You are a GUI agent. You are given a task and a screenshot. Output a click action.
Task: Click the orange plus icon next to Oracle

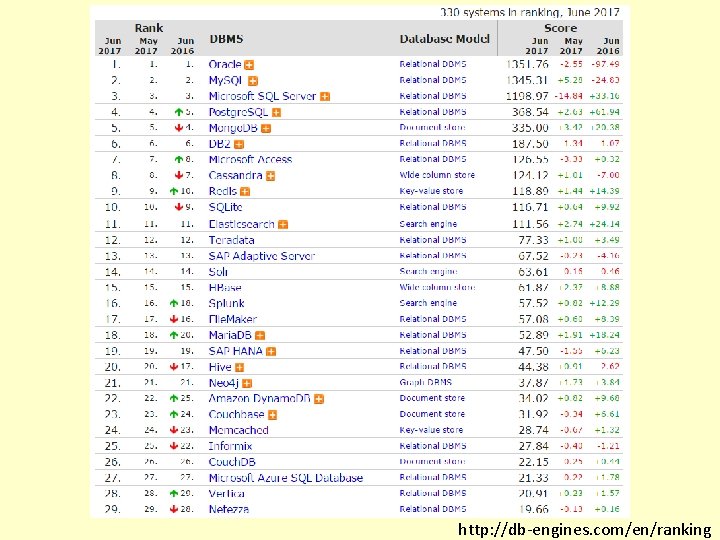click(x=249, y=65)
